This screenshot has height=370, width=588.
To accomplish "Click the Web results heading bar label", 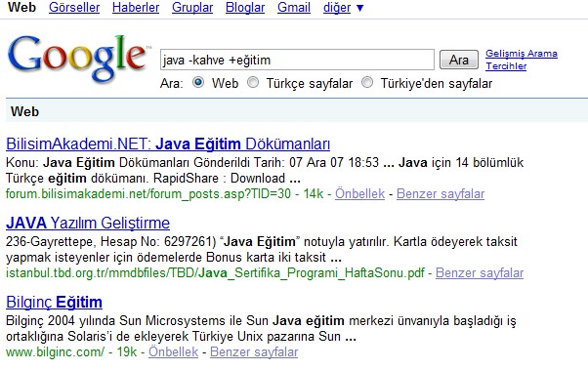I will coord(24,111).
